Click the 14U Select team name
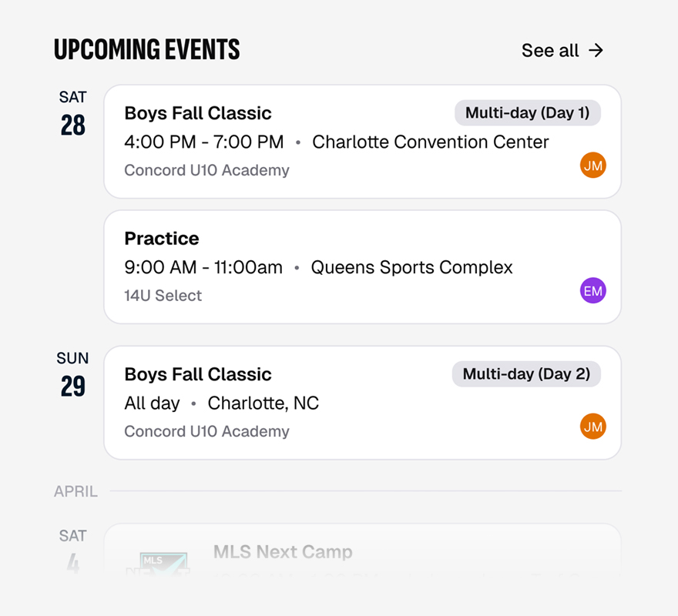 click(x=163, y=296)
